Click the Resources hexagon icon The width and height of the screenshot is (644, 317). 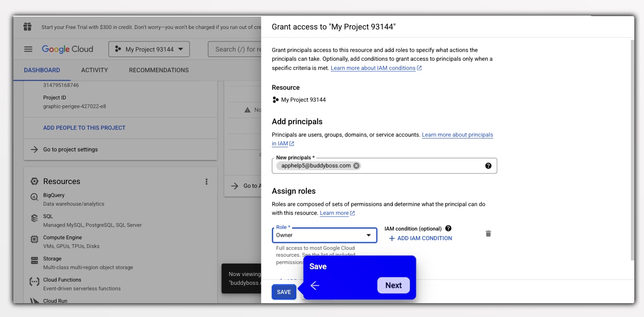tap(34, 181)
